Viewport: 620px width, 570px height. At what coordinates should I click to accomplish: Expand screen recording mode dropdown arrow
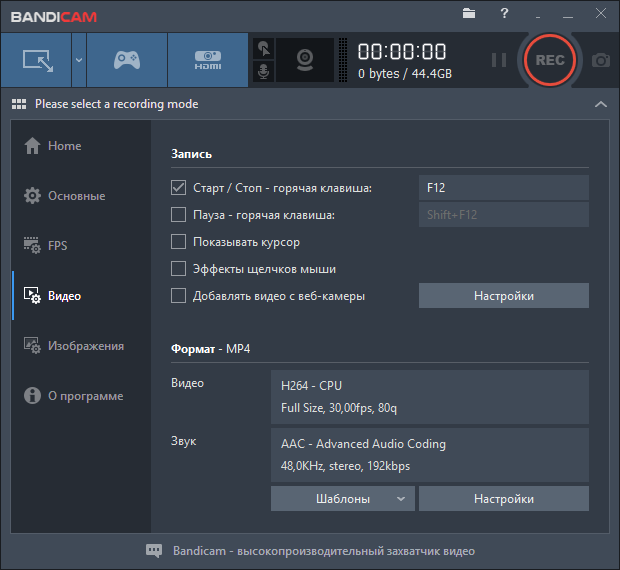[x=78, y=60]
